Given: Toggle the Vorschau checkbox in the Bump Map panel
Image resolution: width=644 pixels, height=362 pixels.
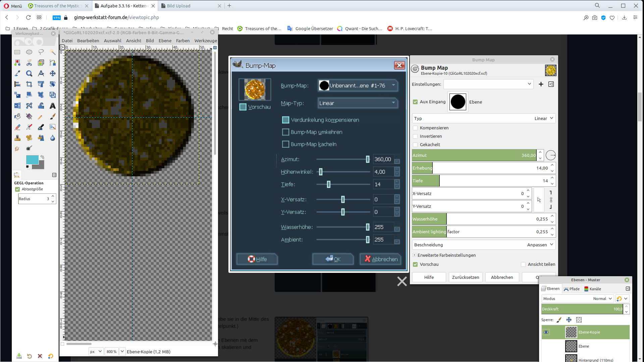Looking at the screenshot, I should (x=415, y=264).
